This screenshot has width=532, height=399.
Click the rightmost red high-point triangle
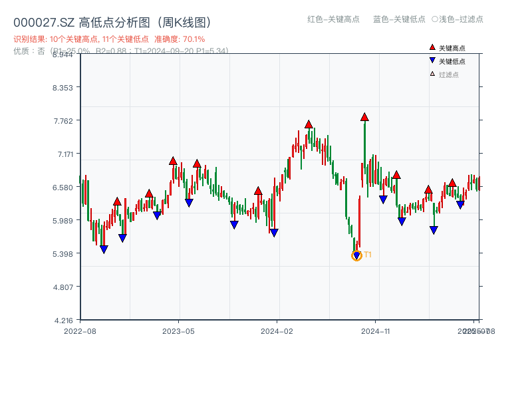click(452, 184)
